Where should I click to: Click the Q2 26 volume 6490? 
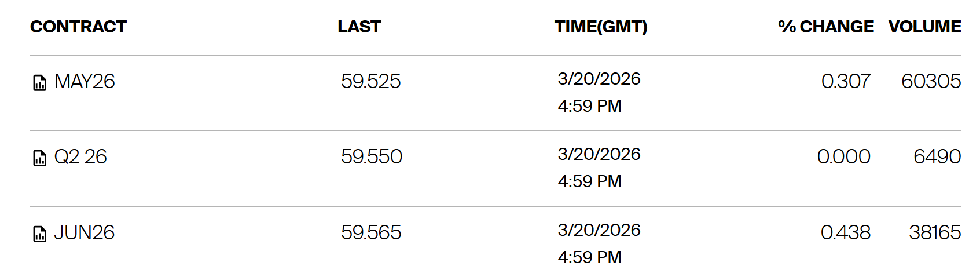coord(937,156)
